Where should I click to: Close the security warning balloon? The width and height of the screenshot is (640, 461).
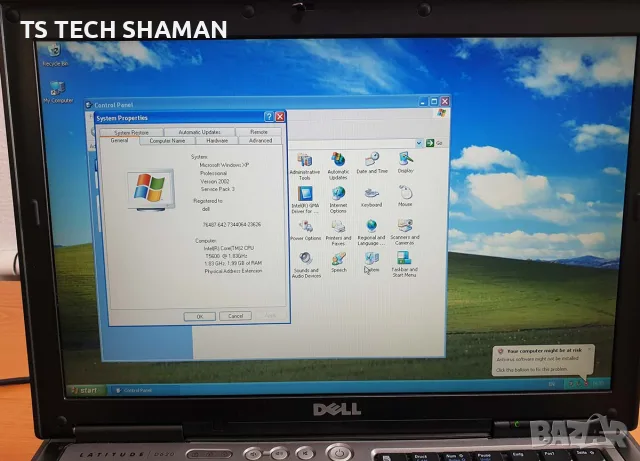589,350
